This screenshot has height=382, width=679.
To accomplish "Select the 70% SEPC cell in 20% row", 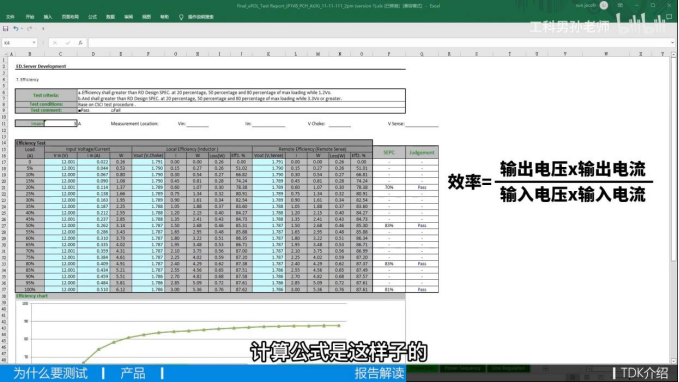I will coord(389,188).
